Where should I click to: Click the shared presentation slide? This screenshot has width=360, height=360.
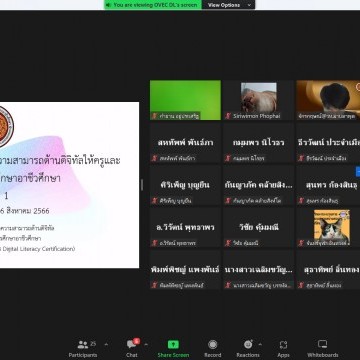[x=69, y=185]
